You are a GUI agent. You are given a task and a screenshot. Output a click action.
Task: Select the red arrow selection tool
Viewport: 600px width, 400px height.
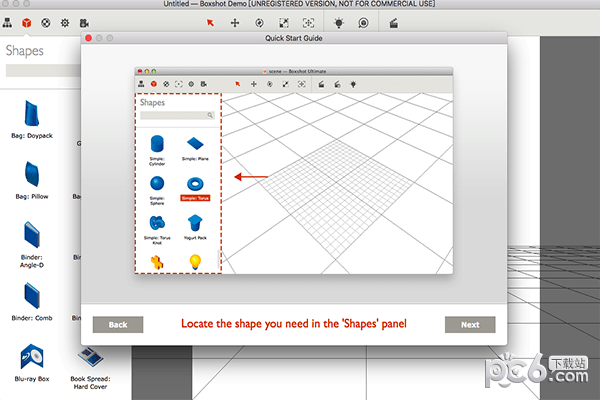coord(210,23)
